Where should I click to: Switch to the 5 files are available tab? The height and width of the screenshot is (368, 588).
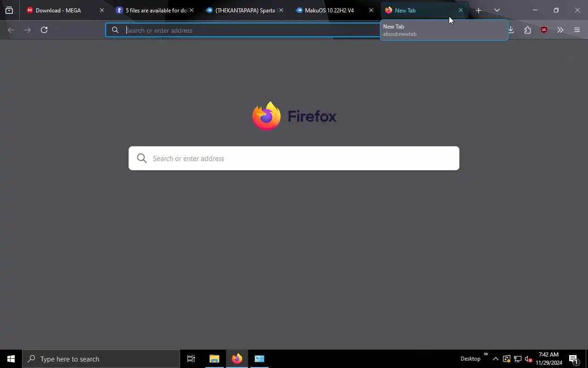click(x=156, y=10)
